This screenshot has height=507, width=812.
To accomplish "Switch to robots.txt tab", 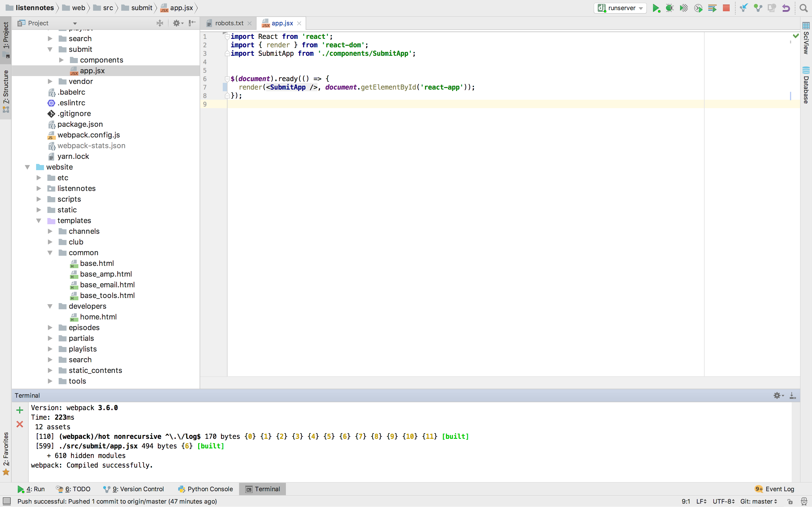I will 229,23.
